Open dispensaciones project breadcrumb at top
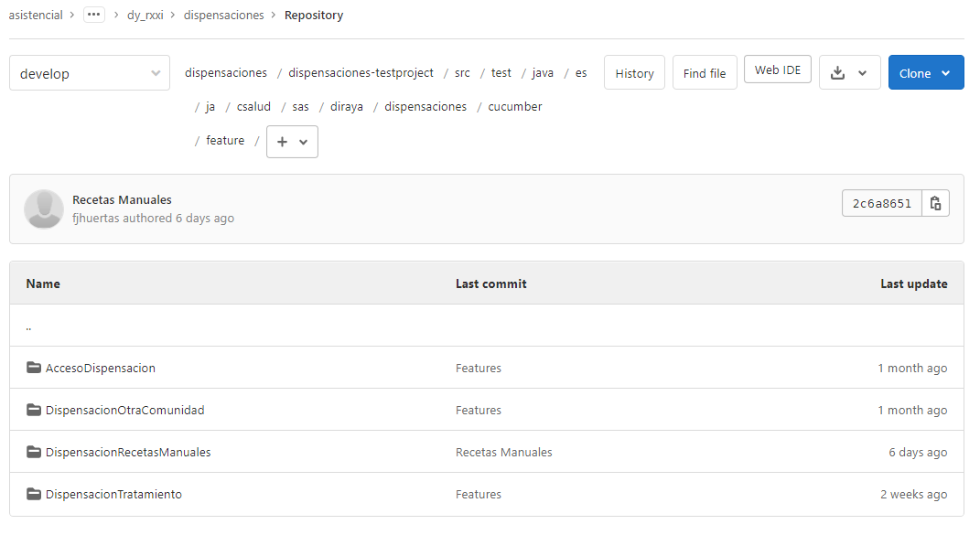980x535 pixels. pos(224,15)
